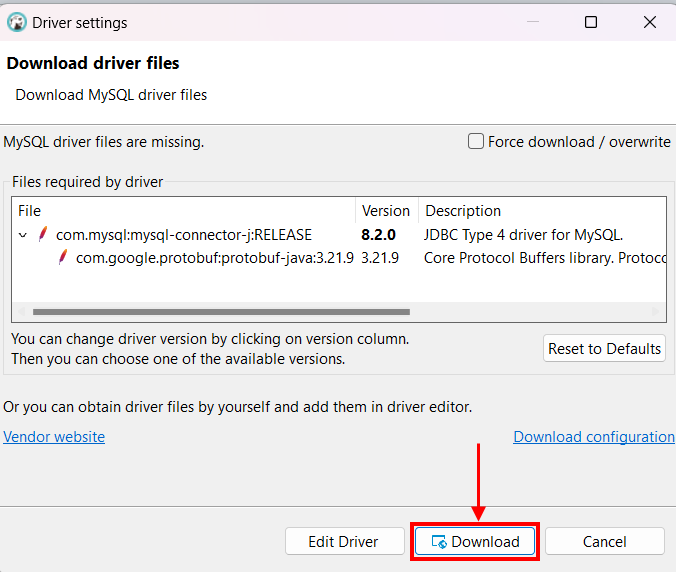The width and height of the screenshot is (676, 572).
Task: Click the File column header
Action: click(184, 211)
